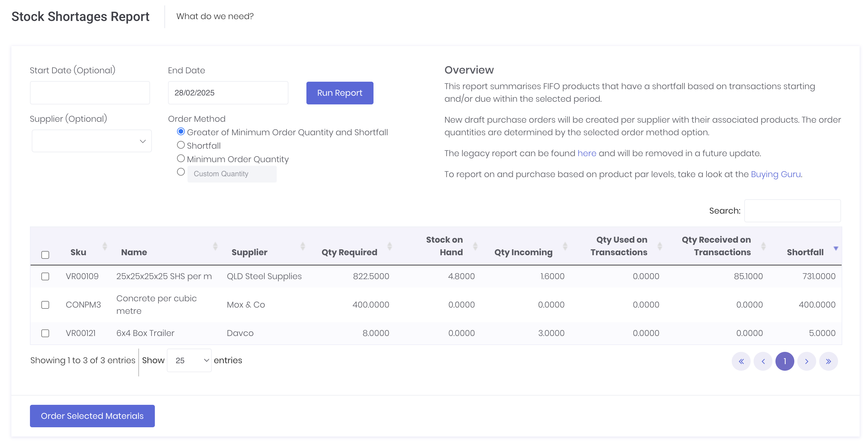Select the CONPM3 Concrete row checkbox
Screen dimensions: 868x447
tap(45, 305)
